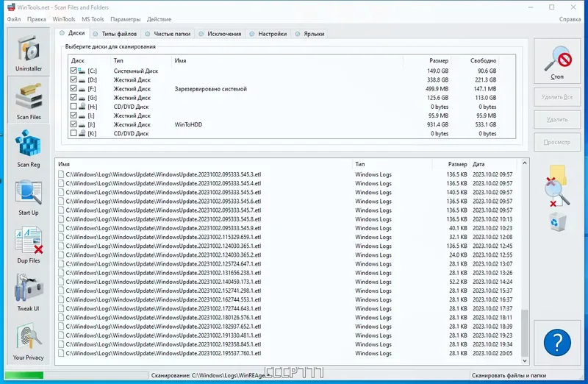Click the WinTools.net app icon in title bar
The width and height of the screenshot is (588, 384).
pos(11,7)
